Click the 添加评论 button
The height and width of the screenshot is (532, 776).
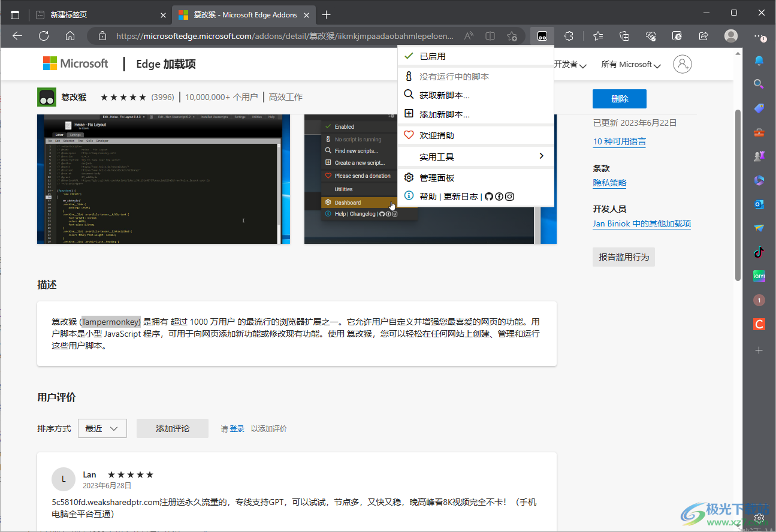point(173,428)
